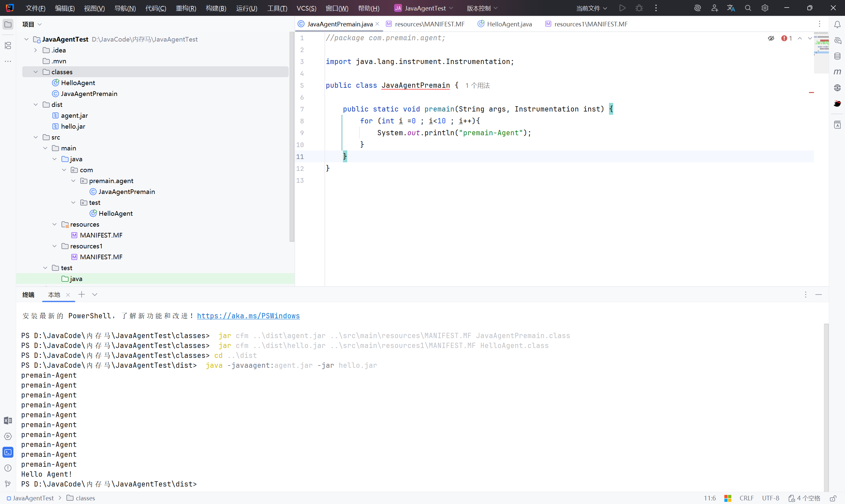Expand the .idea folder
This screenshot has width=845, height=504.
pyautogui.click(x=36, y=50)
